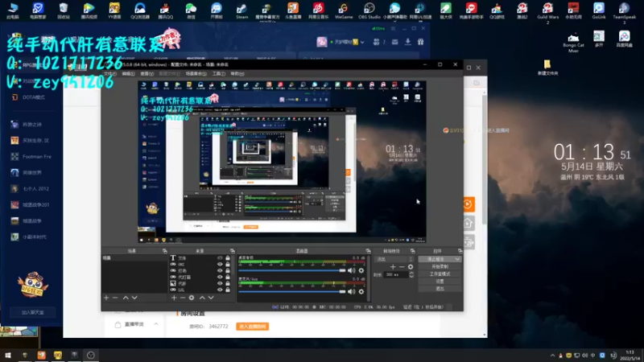
Task: Collapse the live stream section chevron in the window behind OBS
Action: pyautogui.click(x=156, y=324)
